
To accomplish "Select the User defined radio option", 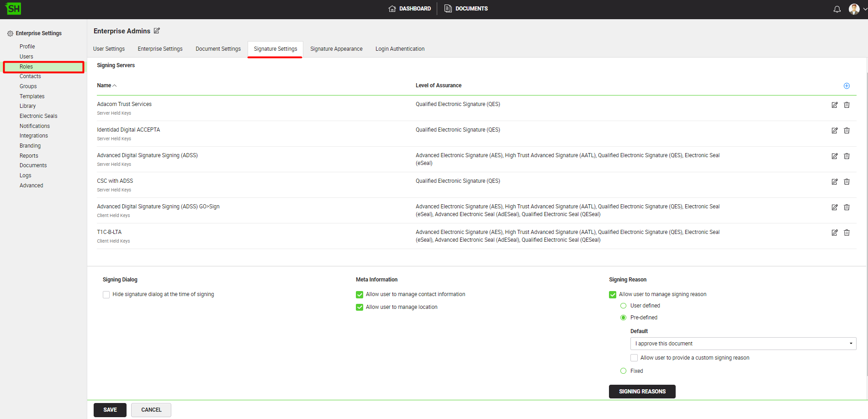I will (x=623, y=306).
